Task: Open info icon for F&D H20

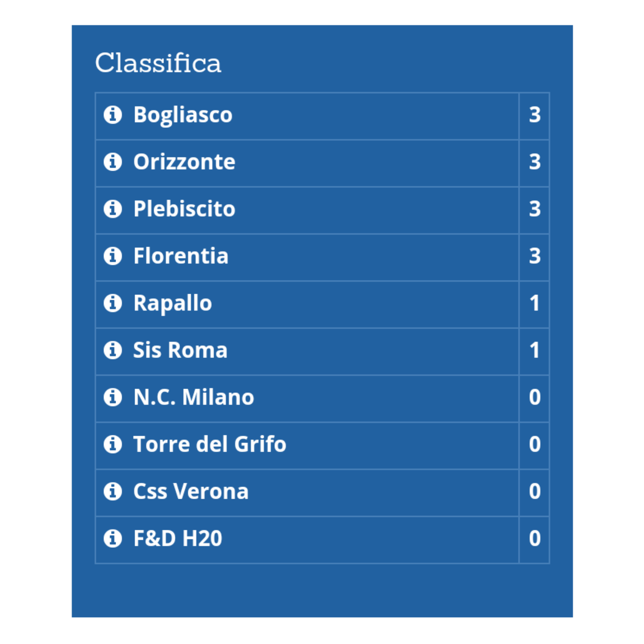Action: point(112,538)
